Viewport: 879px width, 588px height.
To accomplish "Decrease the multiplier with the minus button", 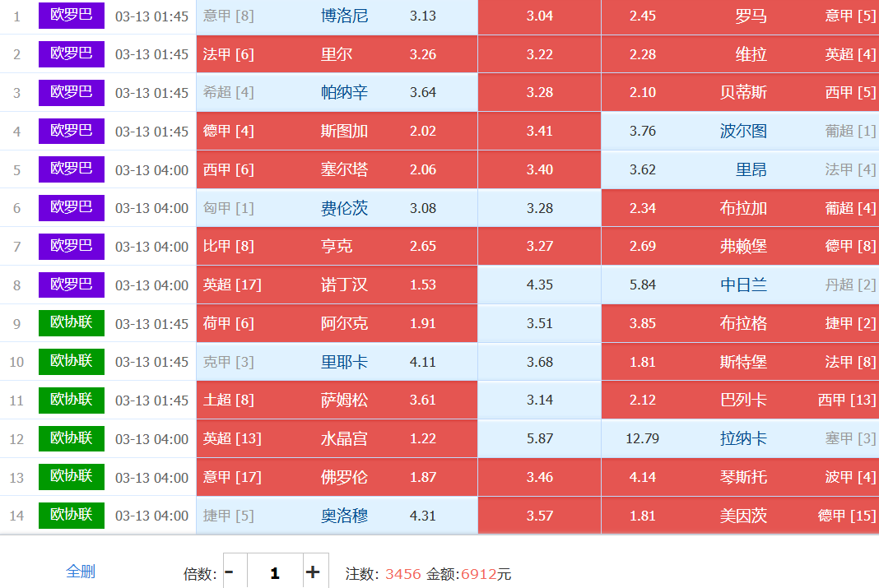I will (230, 572).
